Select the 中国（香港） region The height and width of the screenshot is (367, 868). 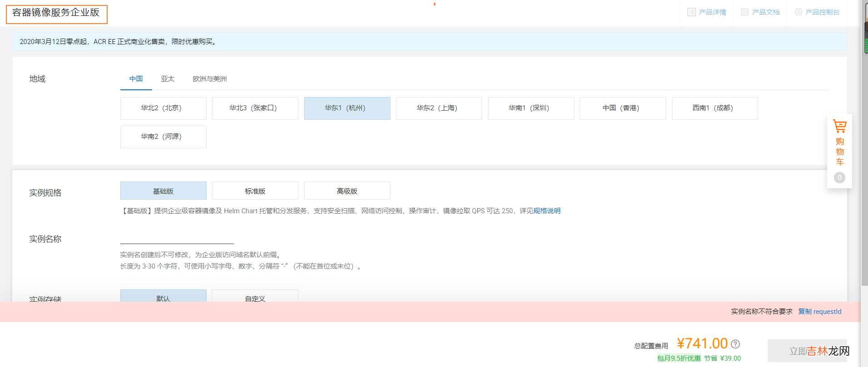click(622, 108)
